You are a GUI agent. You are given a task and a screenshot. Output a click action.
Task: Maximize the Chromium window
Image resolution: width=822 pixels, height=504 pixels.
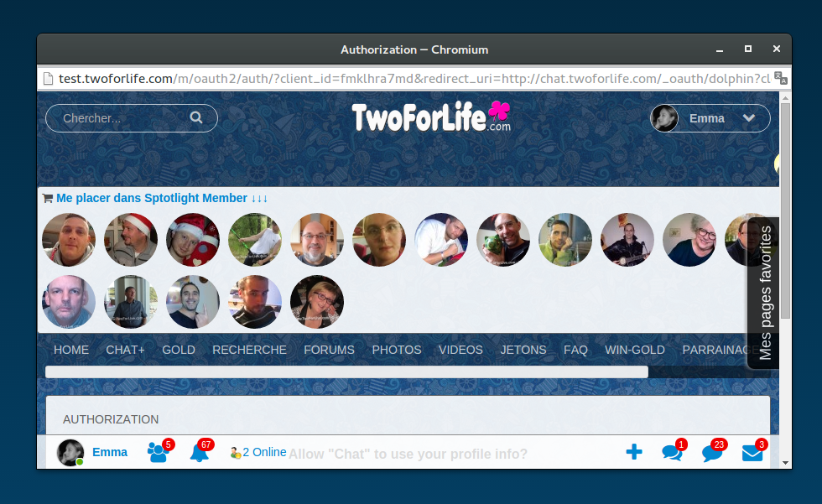(748, 49)
